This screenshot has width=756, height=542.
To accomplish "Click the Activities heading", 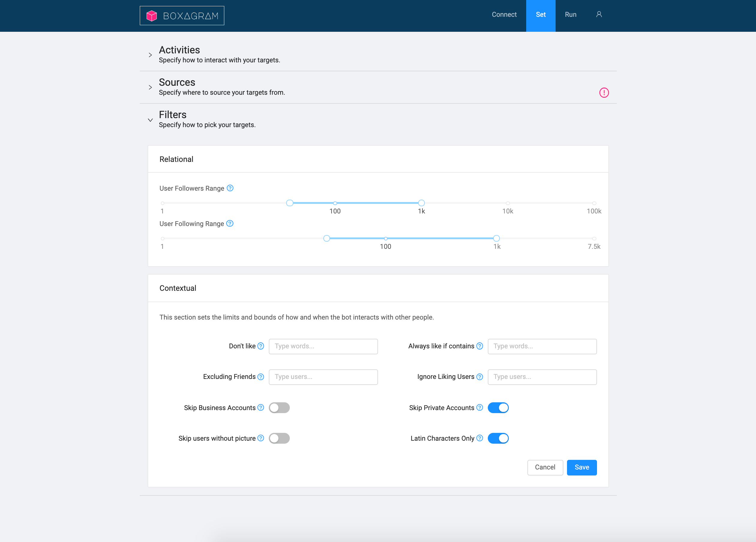I will (179, 50).
